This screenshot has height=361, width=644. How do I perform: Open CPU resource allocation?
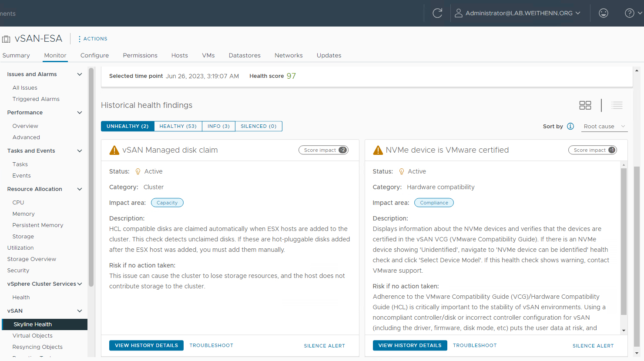[18, 203]
